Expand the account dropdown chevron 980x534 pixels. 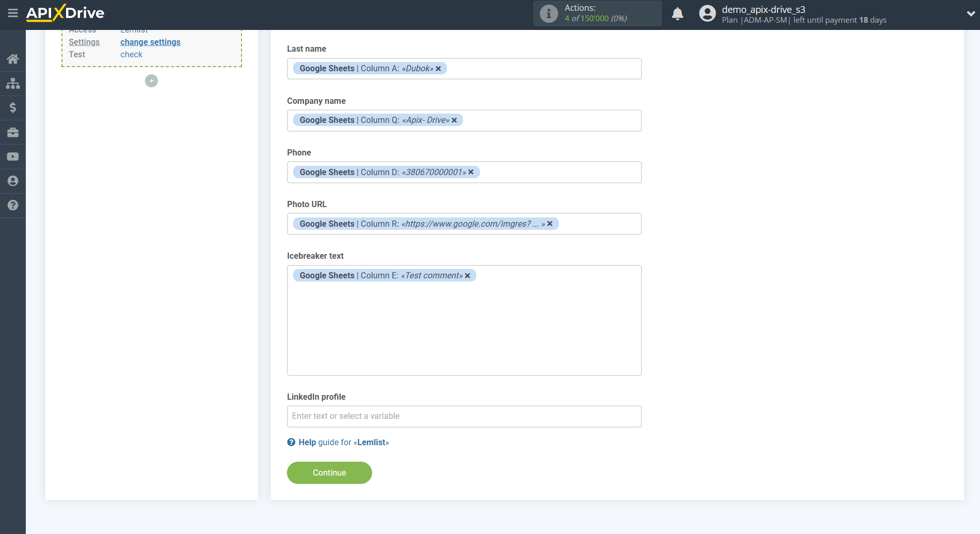tap(971, 14)
